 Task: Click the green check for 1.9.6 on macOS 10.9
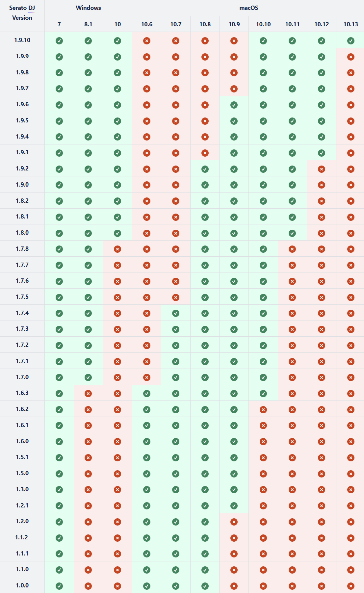tap(234, 105)
